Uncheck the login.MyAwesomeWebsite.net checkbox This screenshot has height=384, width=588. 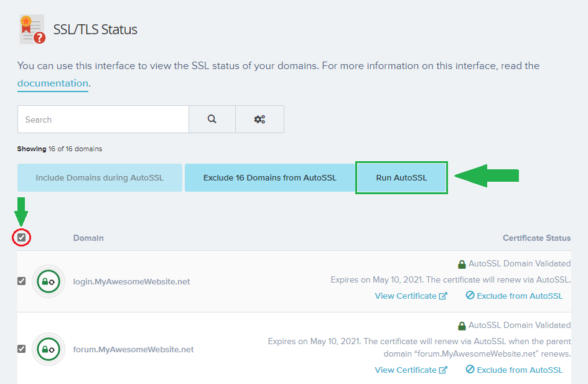pos(22,281)
